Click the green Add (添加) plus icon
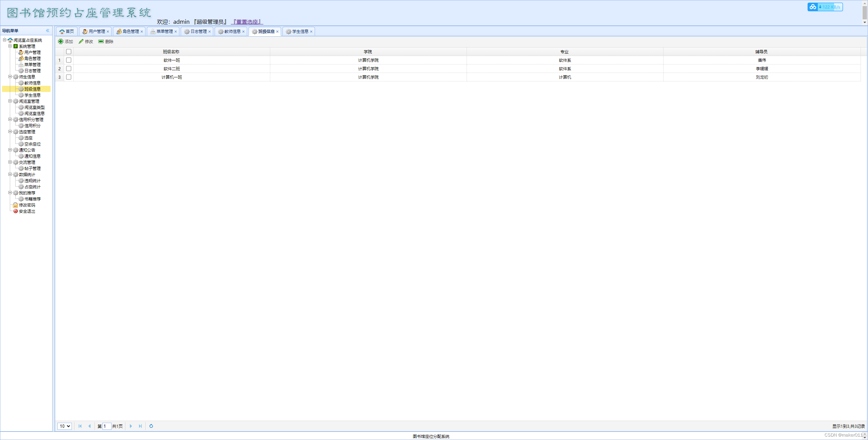The image size is (868, 440). pos(61,41)
